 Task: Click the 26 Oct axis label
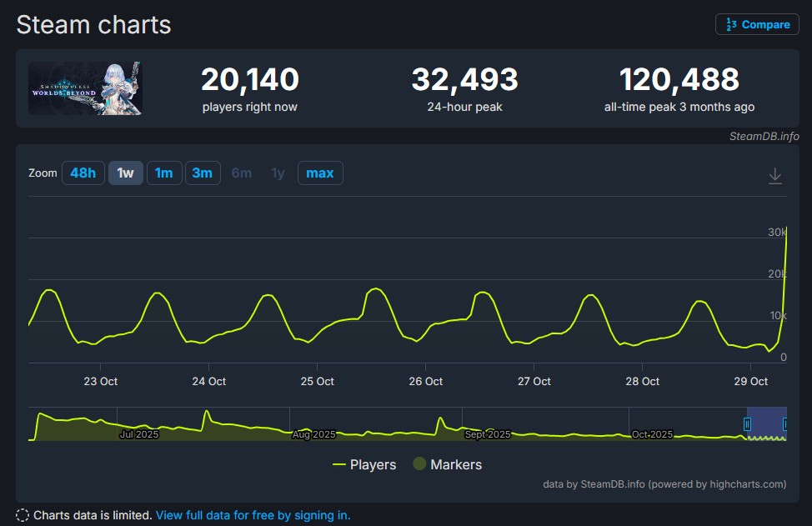pyautogui.click(x=426, y=381)
